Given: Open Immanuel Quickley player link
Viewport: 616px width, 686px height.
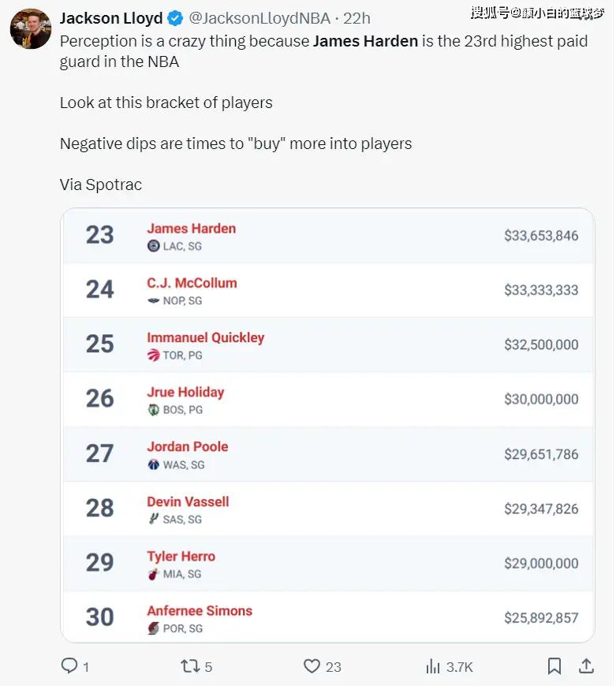Looking at the screenshot, I should 206,337.
